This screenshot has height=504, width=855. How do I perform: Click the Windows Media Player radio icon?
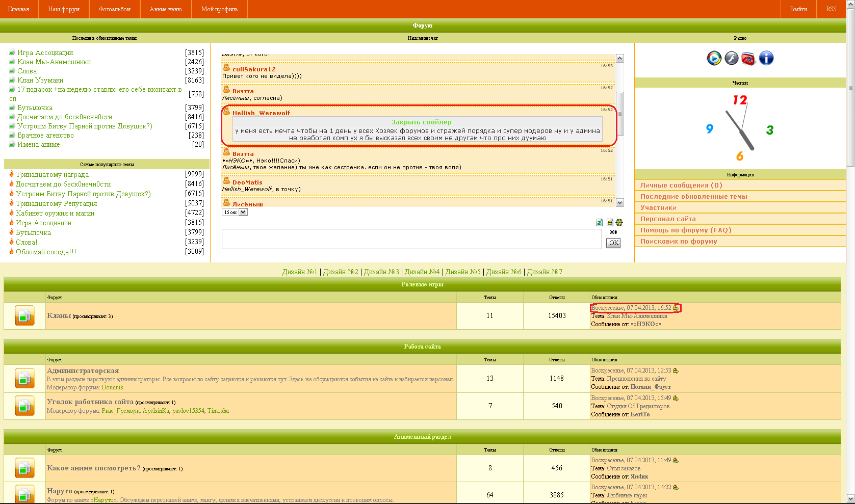pos(714,59)
